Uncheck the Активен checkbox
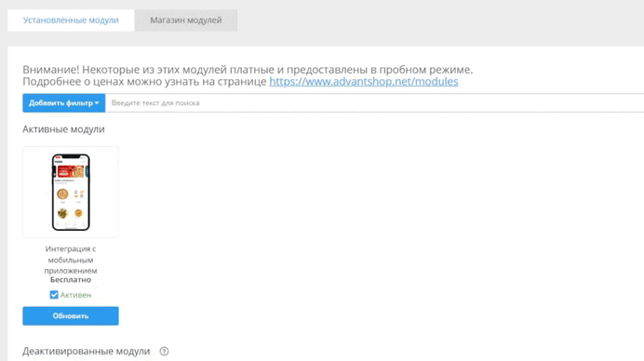 [54, 295]
